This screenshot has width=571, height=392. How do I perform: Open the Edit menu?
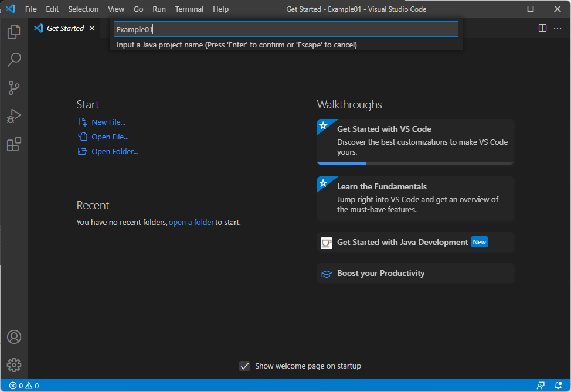(x=52, y=9)
